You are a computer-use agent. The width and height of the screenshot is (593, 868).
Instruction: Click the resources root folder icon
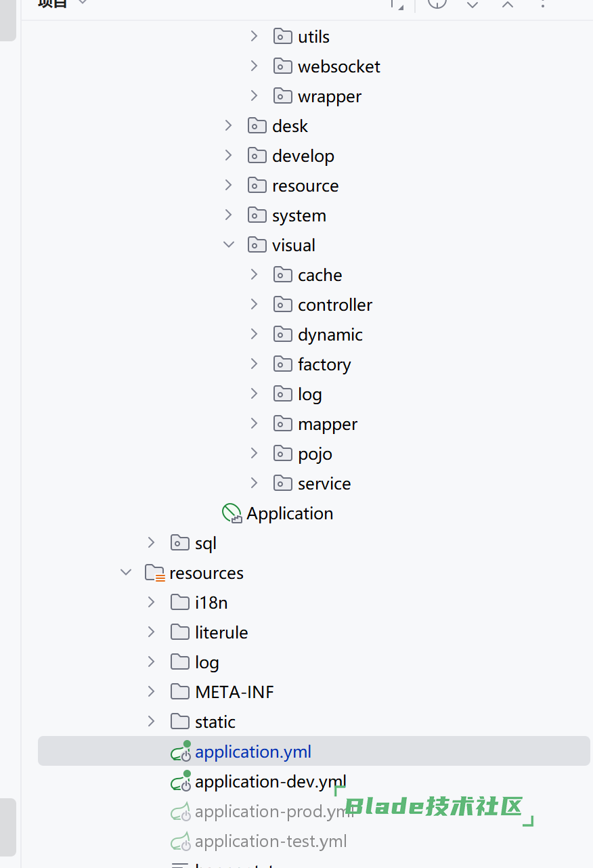point(154,573)
